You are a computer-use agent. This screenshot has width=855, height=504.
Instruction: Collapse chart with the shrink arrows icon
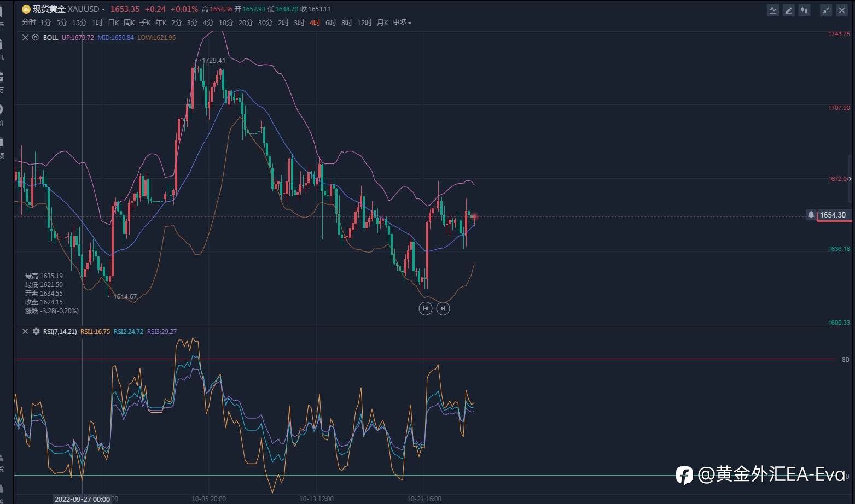[x=826, y=10]
